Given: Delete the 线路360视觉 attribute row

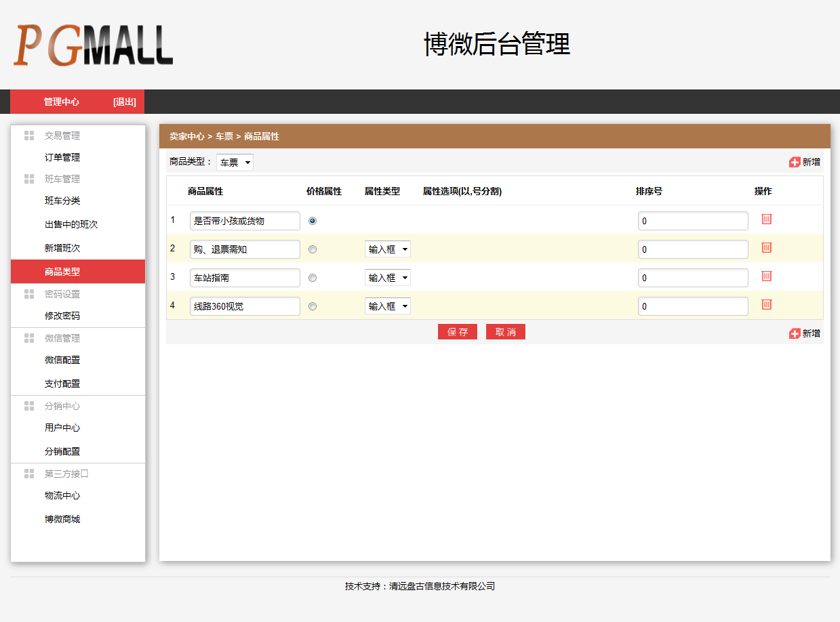Looking at the screenshot, I should pyautogui.click(x=766, y=305).
